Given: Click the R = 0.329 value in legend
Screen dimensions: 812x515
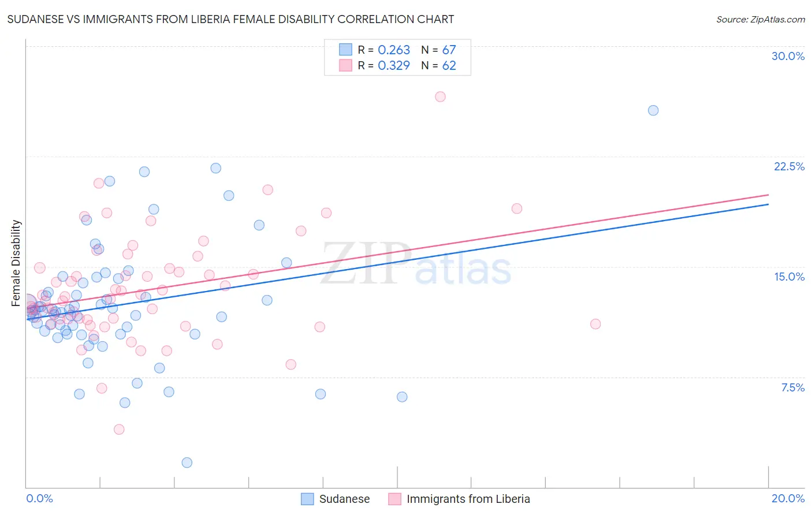Looking at the screenshot, I should pos(383,65).
